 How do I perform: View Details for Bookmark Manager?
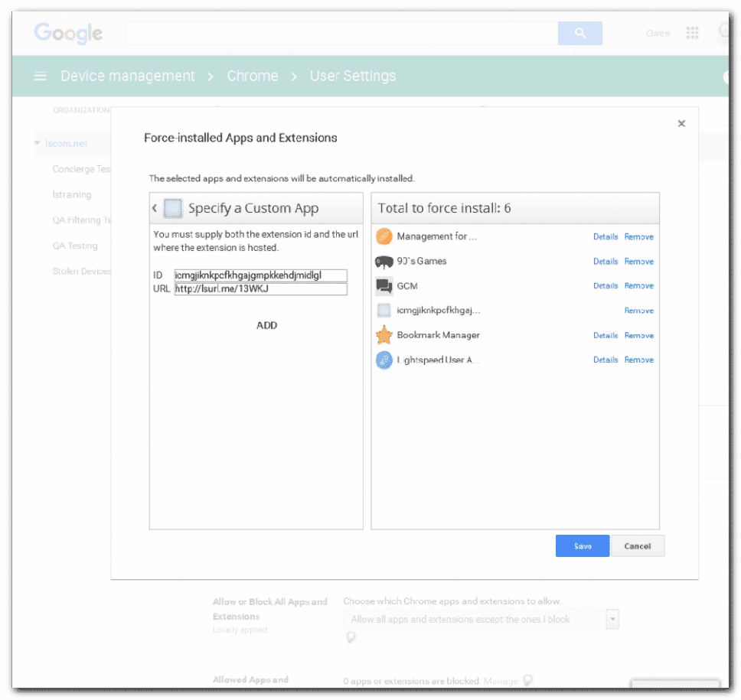click(x=606, y=335)
